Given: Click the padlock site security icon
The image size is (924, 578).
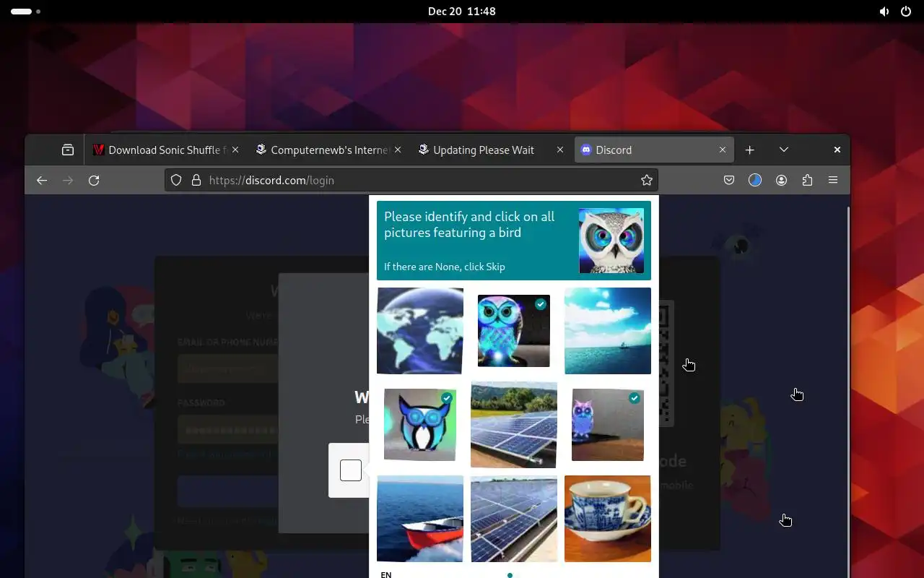Looking at the screenshot, I should 196,181.
